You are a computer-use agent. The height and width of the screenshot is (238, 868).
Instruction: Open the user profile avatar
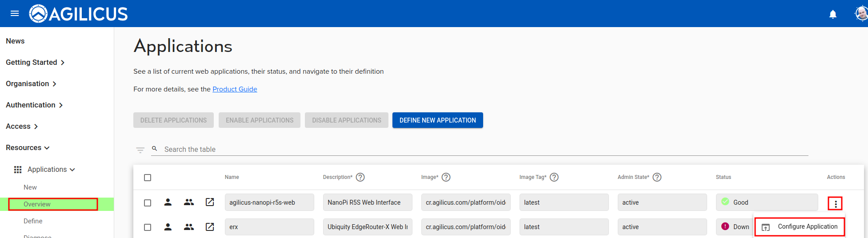(861, 13)
